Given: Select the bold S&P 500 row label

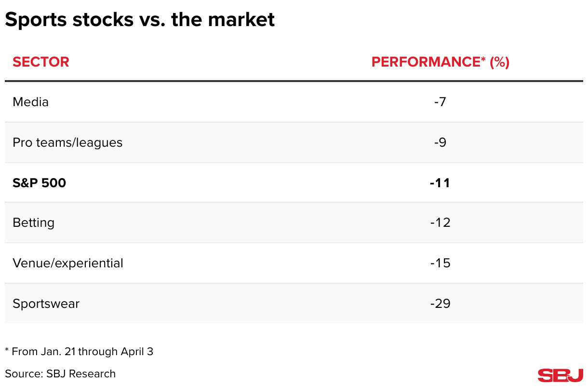Looking at the screenshot, I should [x=40, y=183].
